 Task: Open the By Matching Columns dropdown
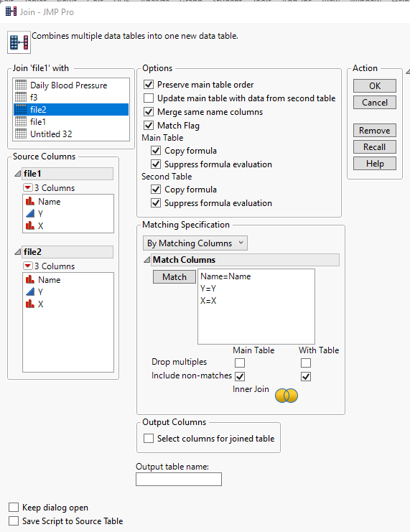[x=195, y=243]
